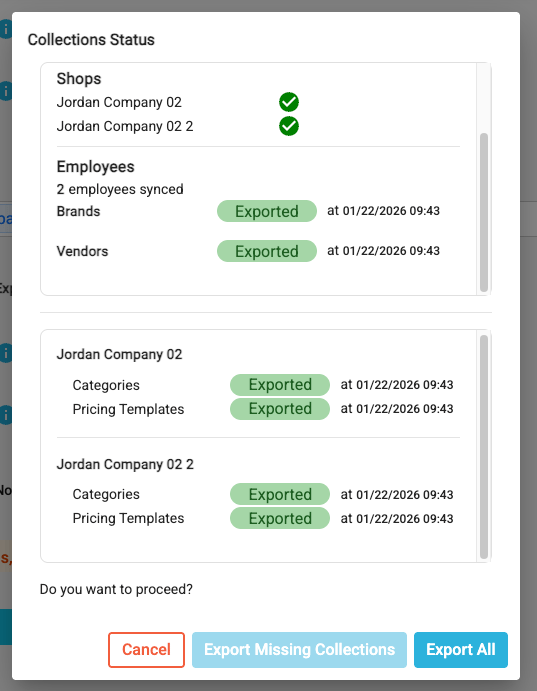Image resolution: width=537 pixels, height=691 pixels.
Task: Click the Export Missing Collections button
Action: coord(299,650)
